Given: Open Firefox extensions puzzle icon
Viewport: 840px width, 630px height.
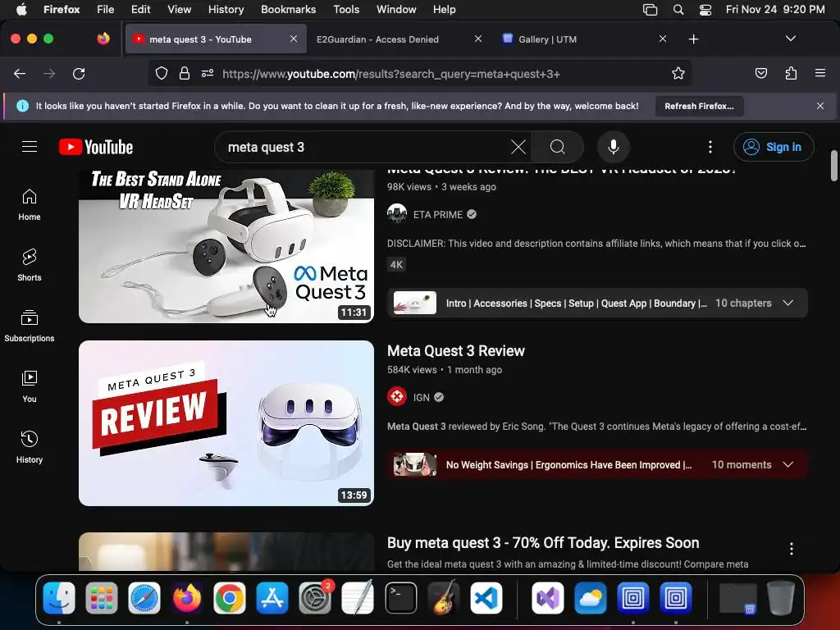Looking at the screenshot, I should click(791, 74).
